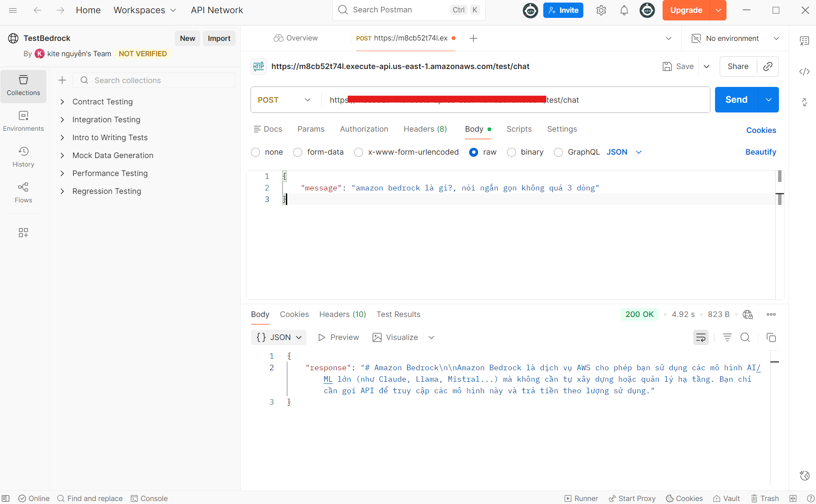The width and height of the screenshot is (816, 504).
Task: Expand the Contract Testing collection
Action: coord(62,102)
